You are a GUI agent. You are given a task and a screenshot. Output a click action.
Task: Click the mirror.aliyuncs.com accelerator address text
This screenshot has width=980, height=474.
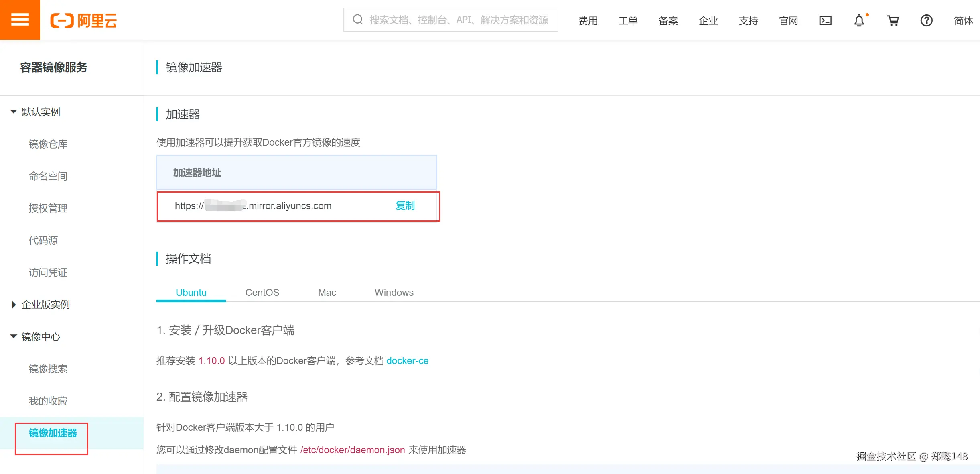click(253, 206)
